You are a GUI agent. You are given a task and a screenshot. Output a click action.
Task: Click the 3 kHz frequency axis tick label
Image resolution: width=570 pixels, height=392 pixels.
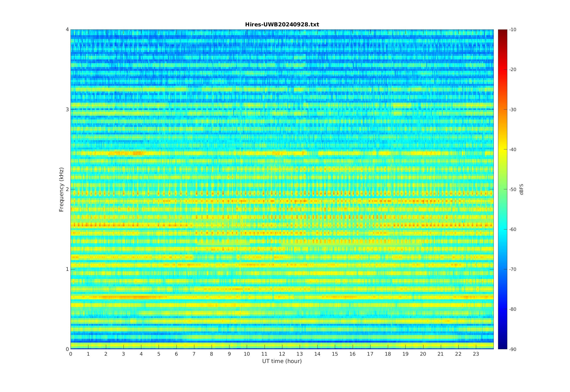pos(67,110)
